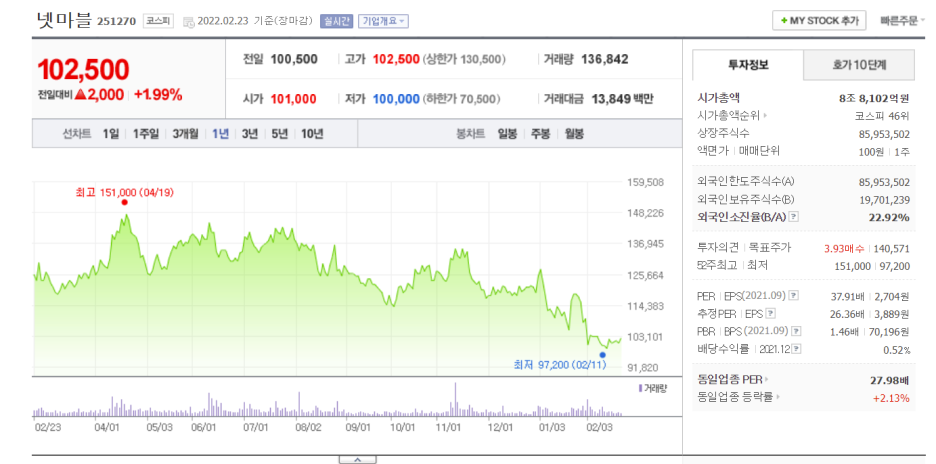Click the 26.36배 estimated PER value

(x=848, y=314)
